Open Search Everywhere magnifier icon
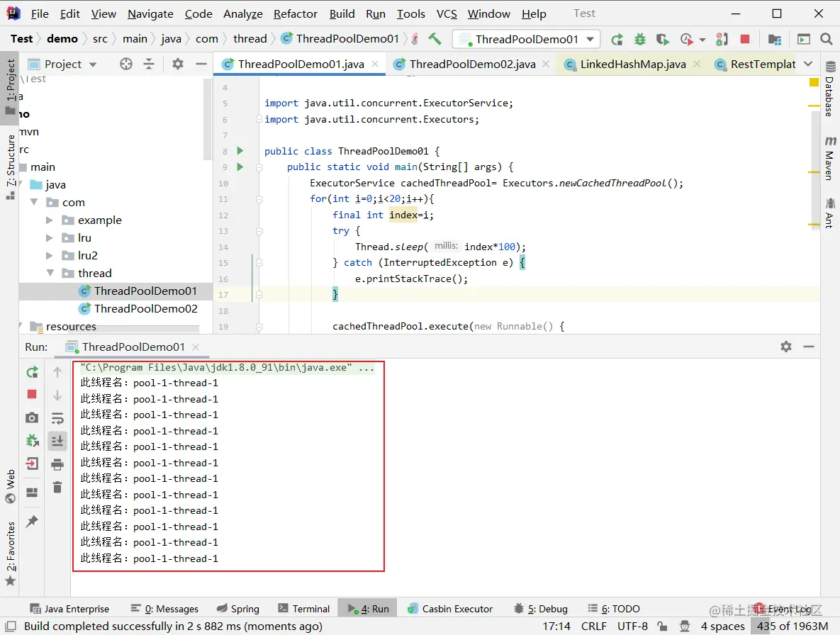 tap(826, 39)
